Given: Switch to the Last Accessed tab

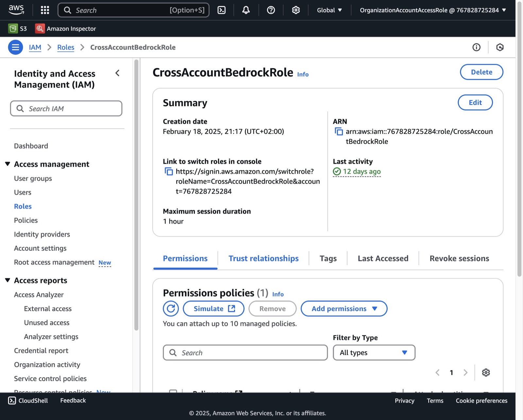Looking at the screenshot, I should point(383,259).
